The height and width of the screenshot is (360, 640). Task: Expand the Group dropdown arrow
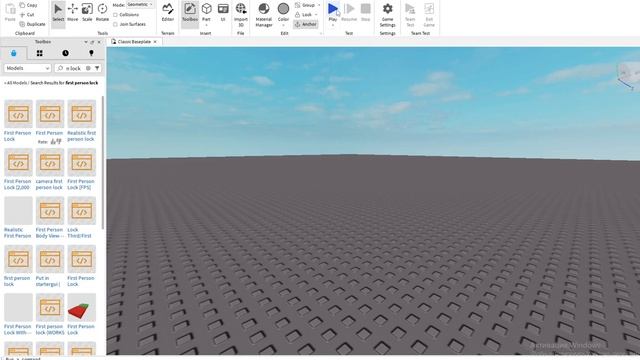(319, 5)
